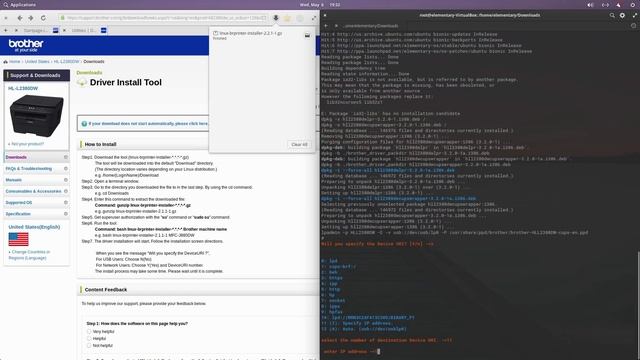
Task: Go forward in the web browser
Action: [x=31, y=18]
